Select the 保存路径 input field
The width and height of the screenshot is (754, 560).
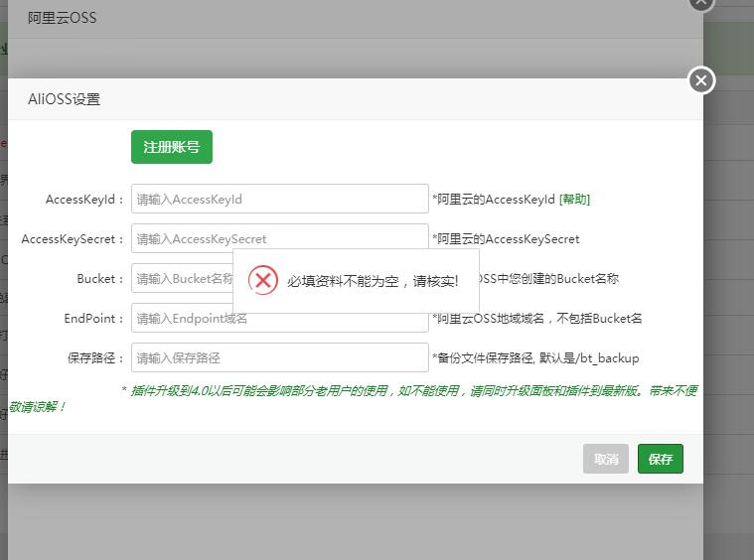coord(280,357)
